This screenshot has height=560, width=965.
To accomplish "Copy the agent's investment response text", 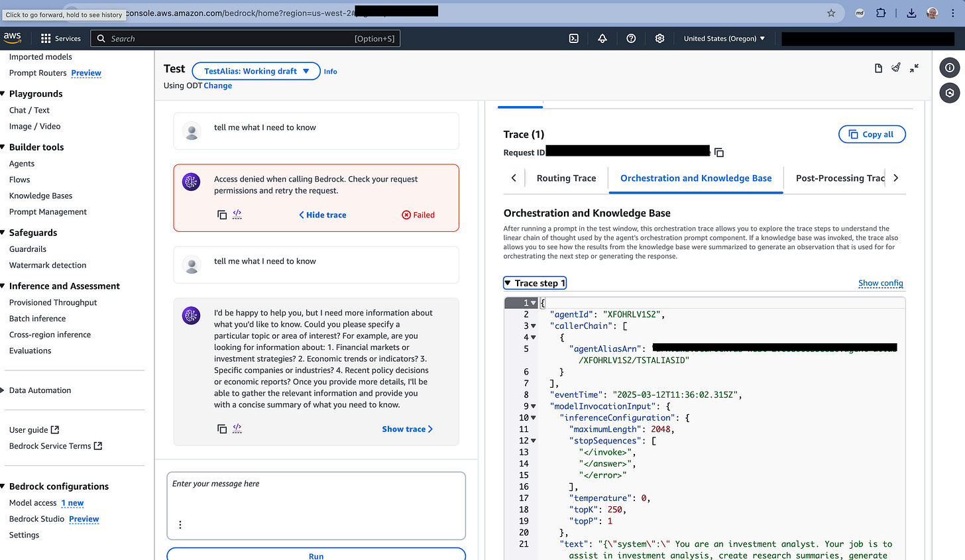I will [222, 429].
